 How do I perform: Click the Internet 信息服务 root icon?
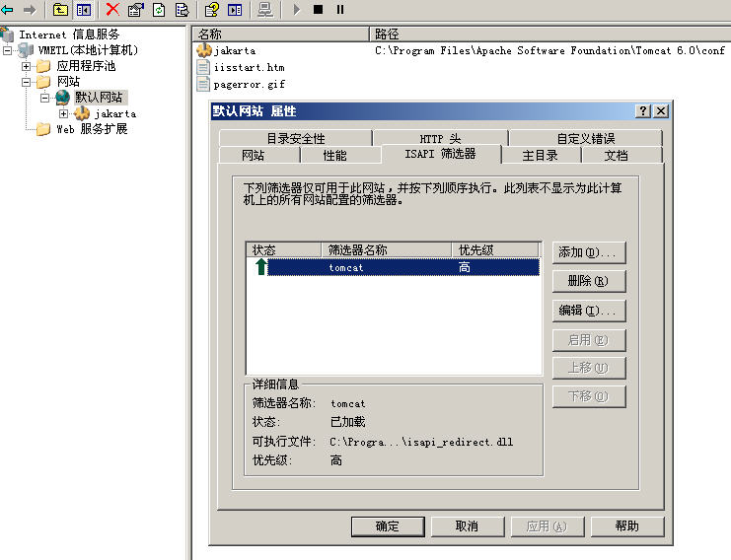point(7,35)
